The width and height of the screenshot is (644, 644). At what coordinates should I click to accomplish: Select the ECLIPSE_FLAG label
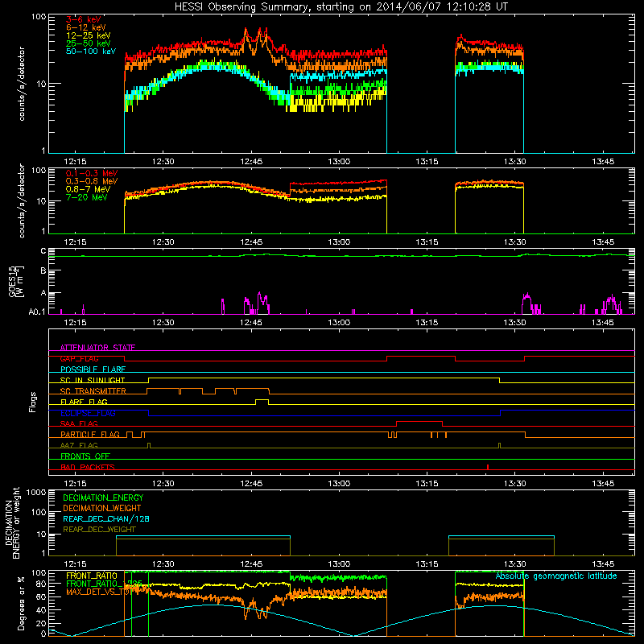point(88,413)
